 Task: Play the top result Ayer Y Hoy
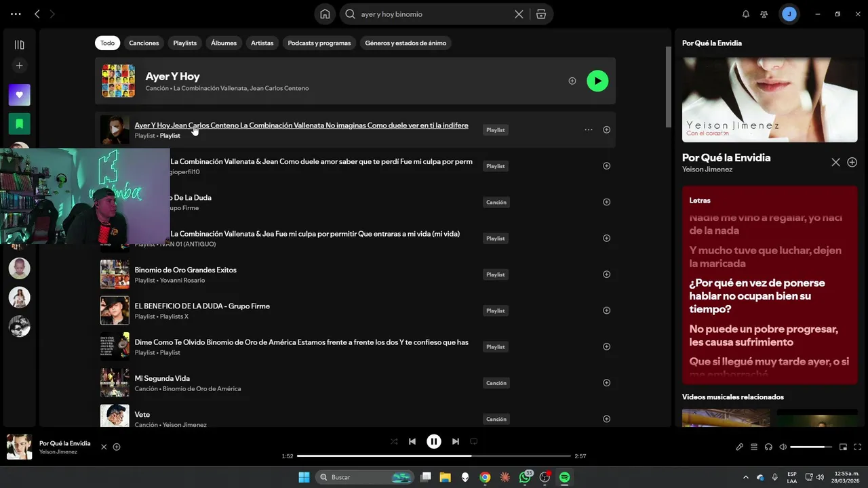pyautogui.click(x=597, y=81)
